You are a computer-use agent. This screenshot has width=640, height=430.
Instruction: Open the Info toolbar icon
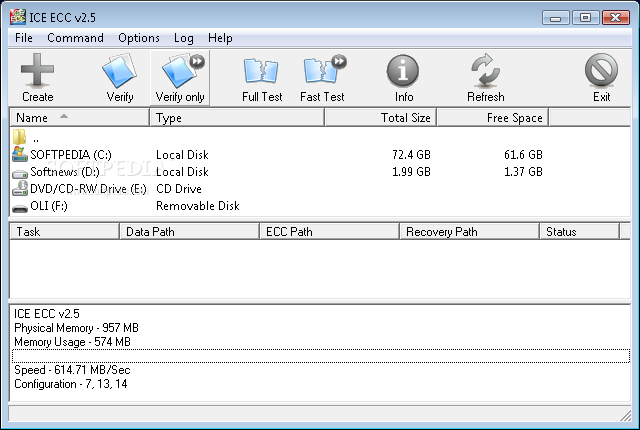point(403,71)
